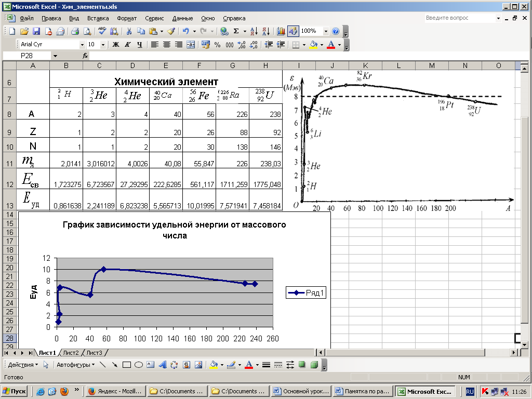Open the Вставка menu
Viewport: 532px width, 399px height.
98,18
